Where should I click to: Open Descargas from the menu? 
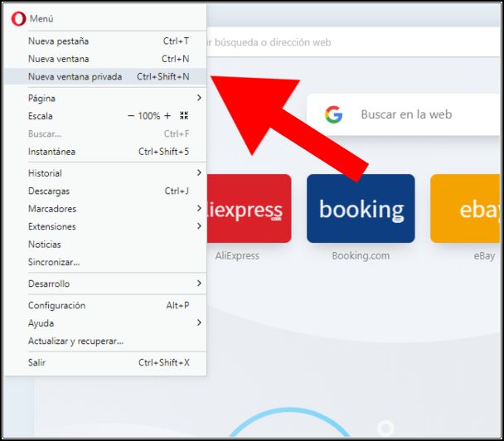point(105,191)
